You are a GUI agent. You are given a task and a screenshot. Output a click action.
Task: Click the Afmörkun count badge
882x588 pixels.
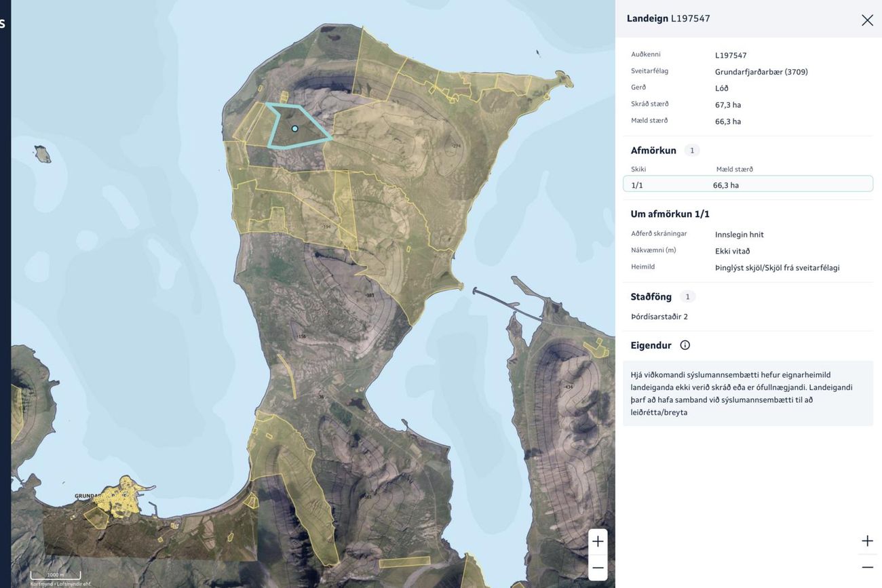692,151
